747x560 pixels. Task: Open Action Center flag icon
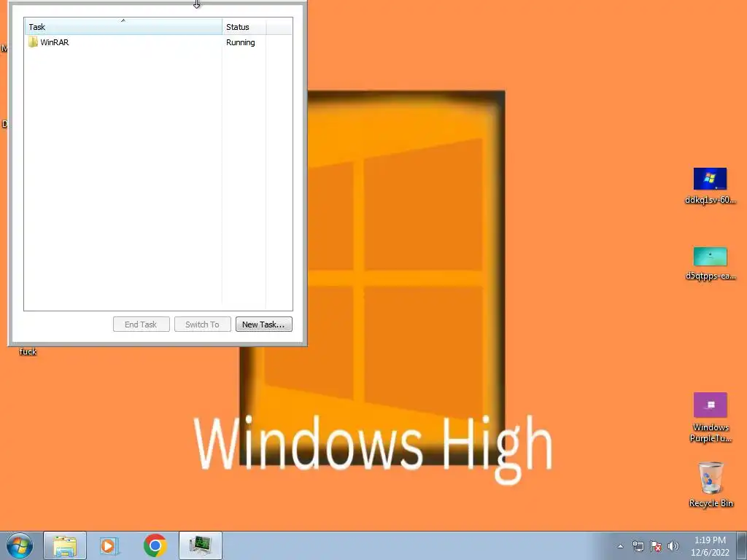[656, 546]
